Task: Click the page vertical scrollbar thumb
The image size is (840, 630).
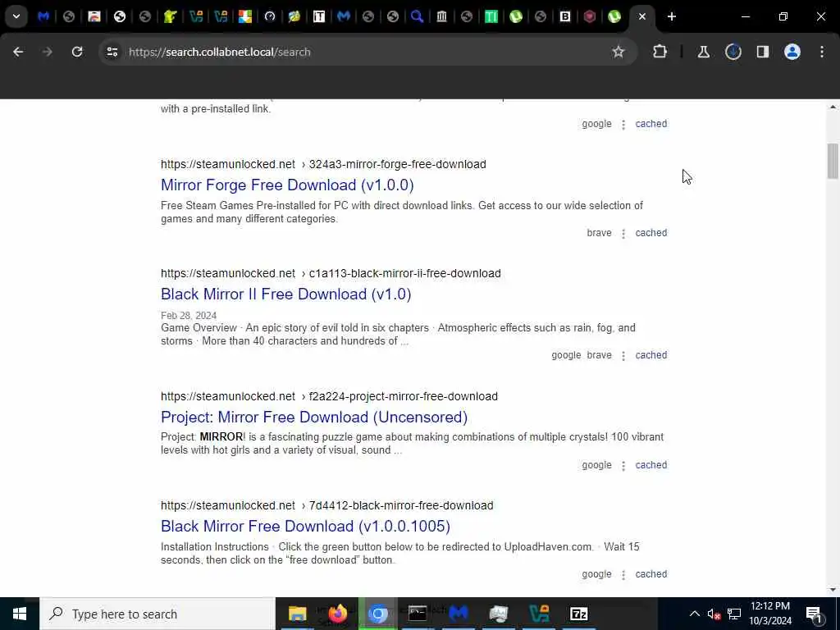Action: click(833, 161)
